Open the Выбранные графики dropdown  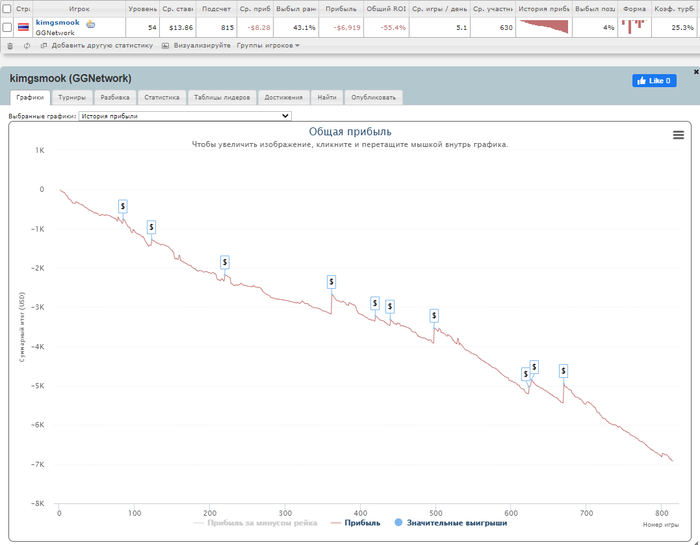pos(185,116)
